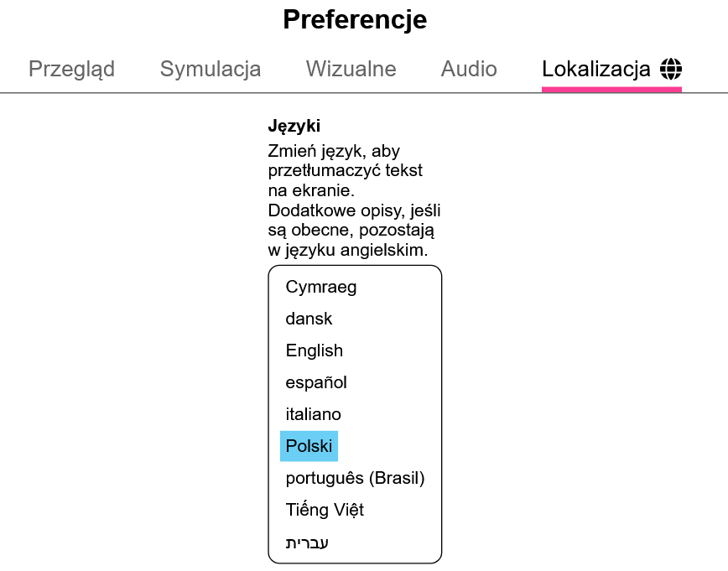
Task: Select português (Brasil) language
Action: (355, 478)
